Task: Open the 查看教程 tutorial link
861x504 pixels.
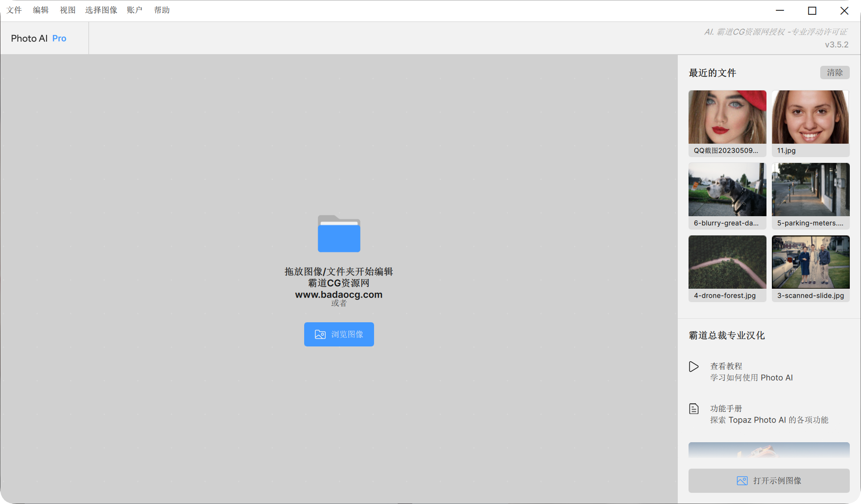Action: [x=726, y=366]
